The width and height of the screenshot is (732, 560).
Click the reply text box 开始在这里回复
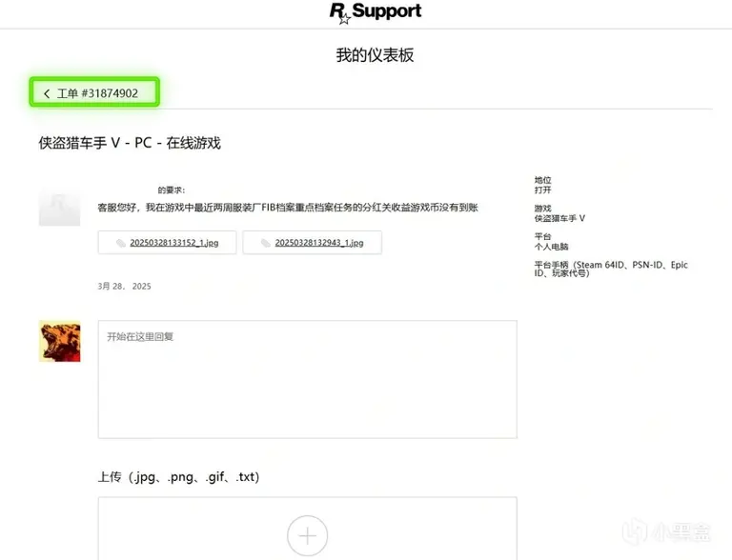[x=308, y=379]
